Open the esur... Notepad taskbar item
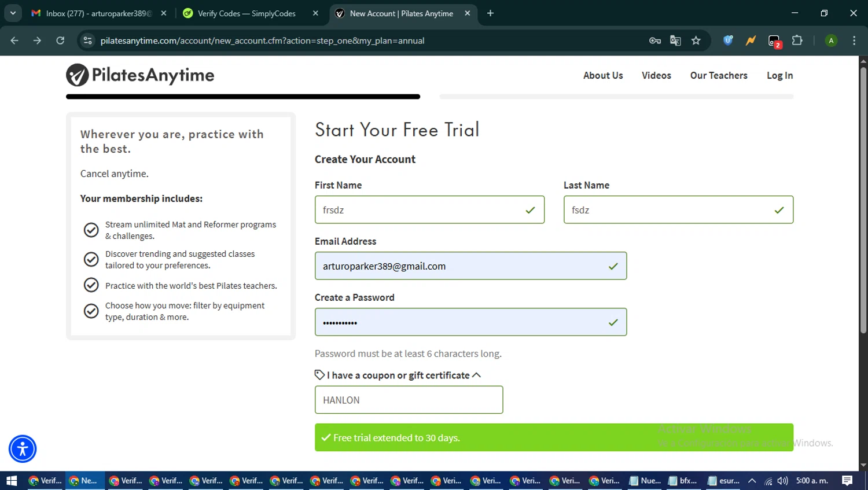The height and width of the screenshot is (490, 868). click(723, 481)
